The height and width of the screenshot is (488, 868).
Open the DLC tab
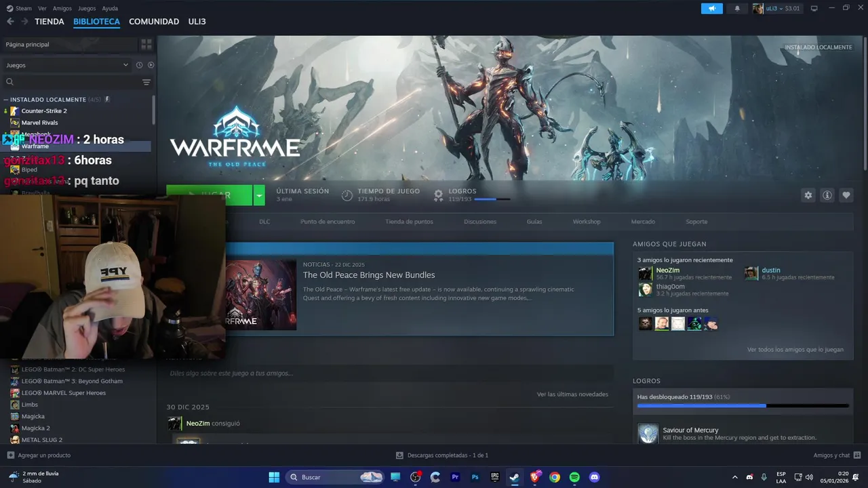point(264,222)
